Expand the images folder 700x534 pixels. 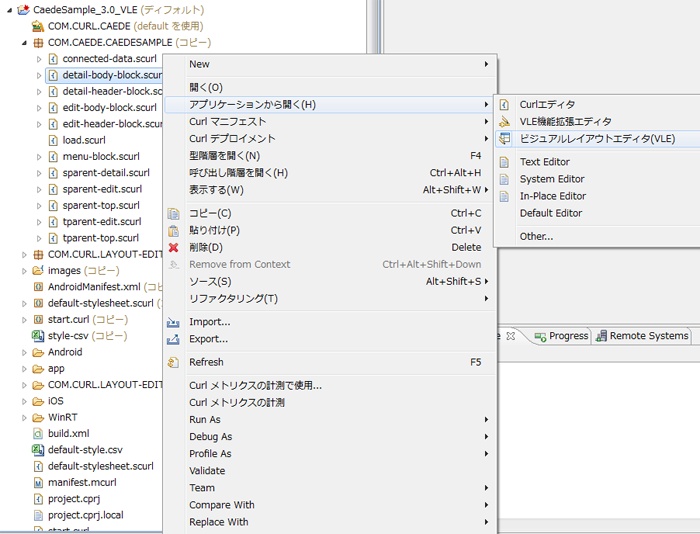[24, 271]
